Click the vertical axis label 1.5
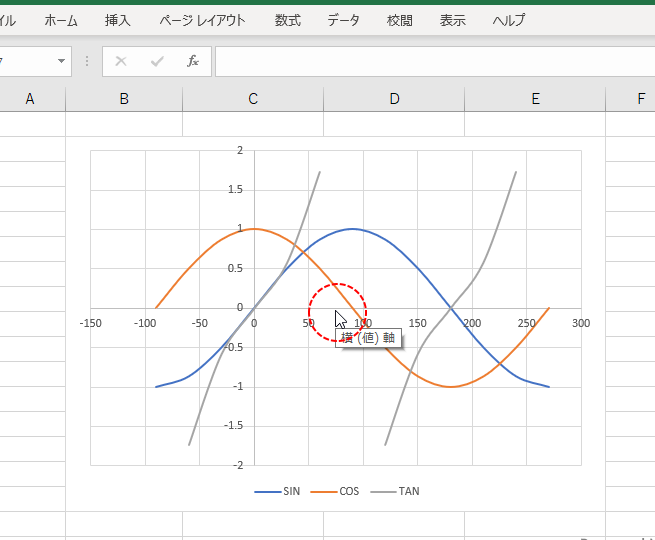The width and height of the screenshot is (655, 540). (x=235, y=190)
